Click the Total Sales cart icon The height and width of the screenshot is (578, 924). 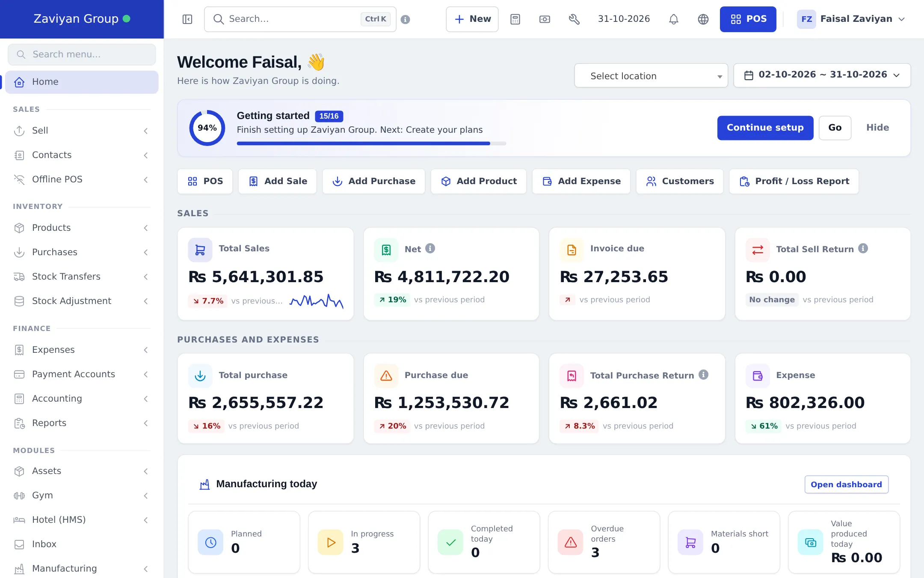pyautogui.click(x=200, y=250)
